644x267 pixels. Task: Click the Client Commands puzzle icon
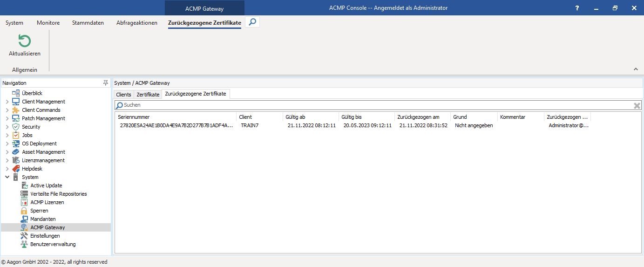click(x=16, y=110)
